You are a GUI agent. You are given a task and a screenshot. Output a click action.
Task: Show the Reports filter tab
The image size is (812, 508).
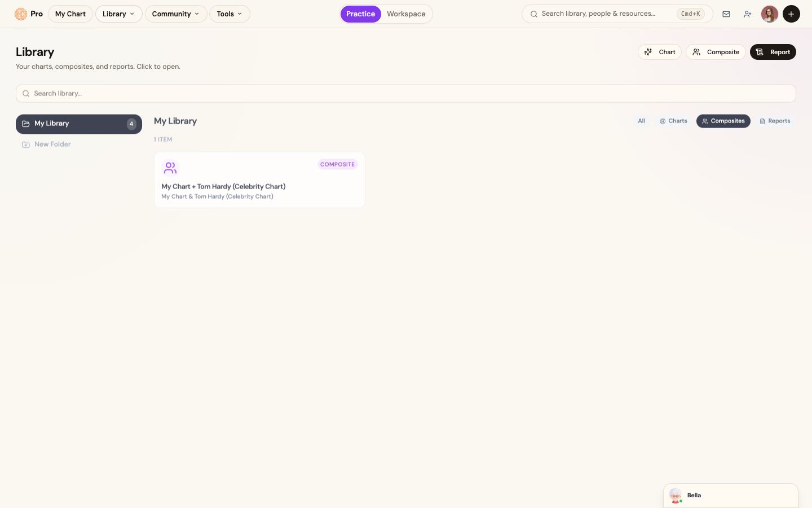click(x=775, y=121)
